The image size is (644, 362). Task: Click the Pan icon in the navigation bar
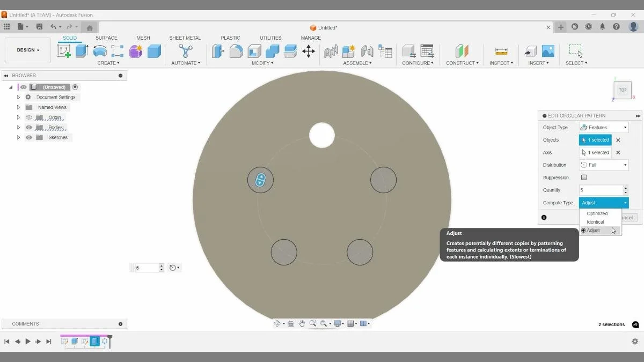[302, 323]
